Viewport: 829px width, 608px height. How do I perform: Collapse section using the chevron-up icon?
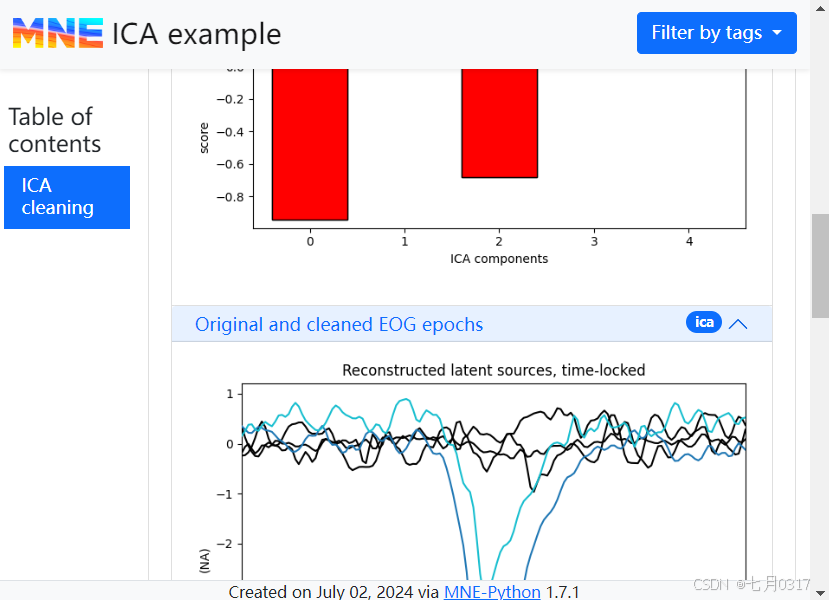click(738, 324)
